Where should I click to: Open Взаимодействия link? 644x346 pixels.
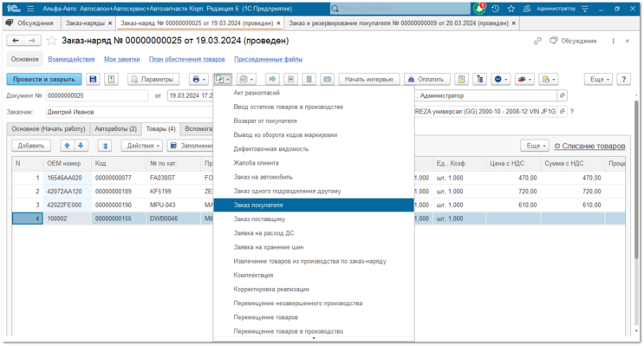coord(71,59)
